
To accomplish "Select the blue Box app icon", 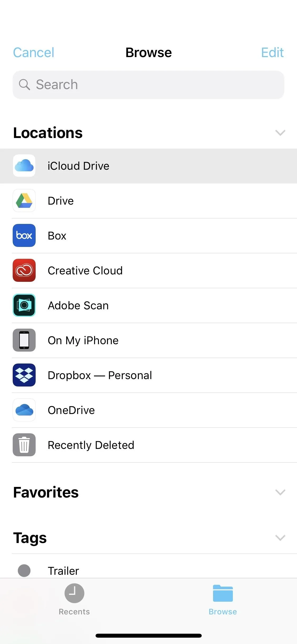I will coord(24,236).
